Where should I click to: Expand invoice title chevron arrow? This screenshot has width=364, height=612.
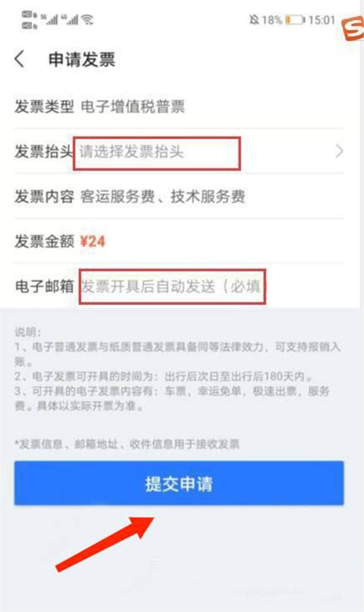point(339,151)
